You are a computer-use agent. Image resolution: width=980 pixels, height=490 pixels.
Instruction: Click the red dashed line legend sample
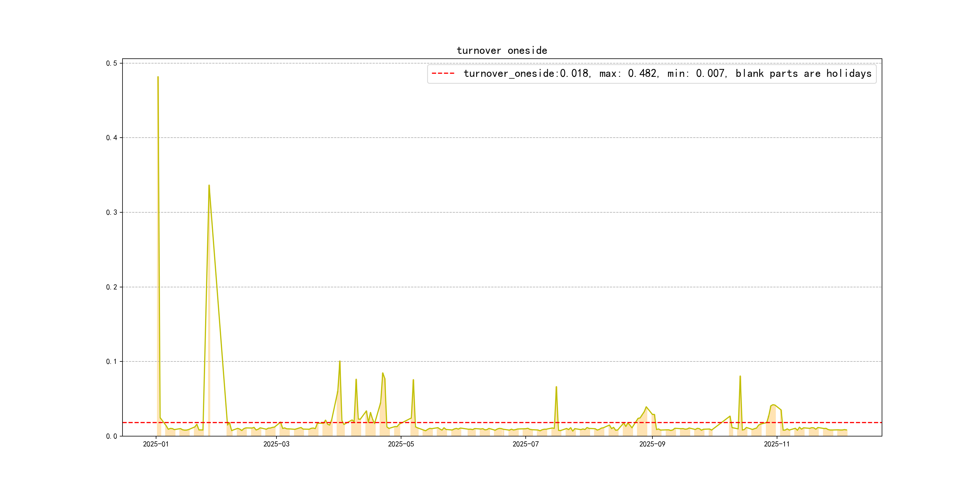click(x=443, y=73)
